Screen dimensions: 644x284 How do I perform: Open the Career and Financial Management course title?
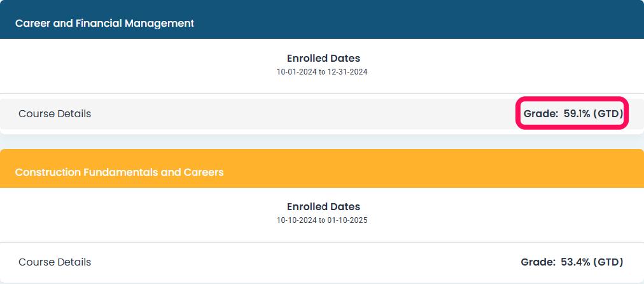point(104,23)
